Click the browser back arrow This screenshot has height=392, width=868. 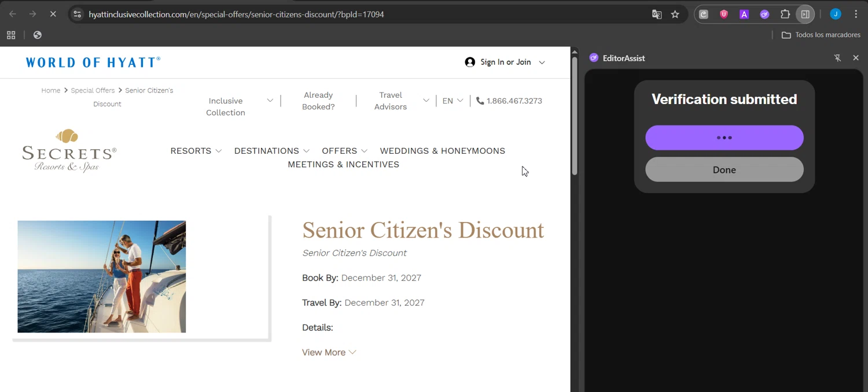click(13, 14)
